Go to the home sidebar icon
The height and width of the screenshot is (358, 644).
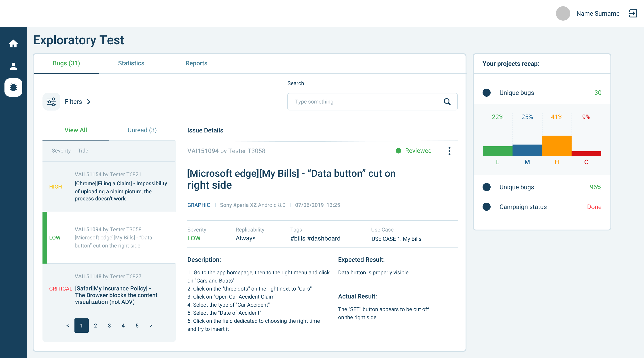[13, 44]
